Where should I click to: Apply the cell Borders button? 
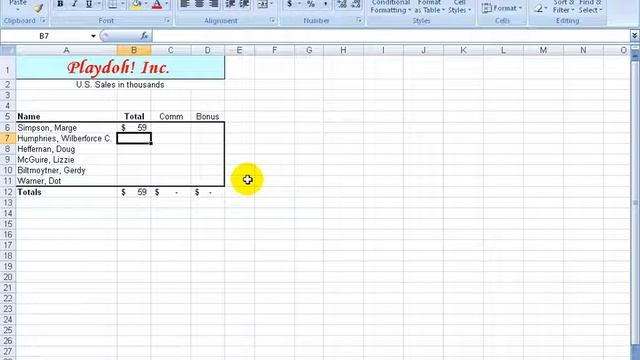click(113, 4)
